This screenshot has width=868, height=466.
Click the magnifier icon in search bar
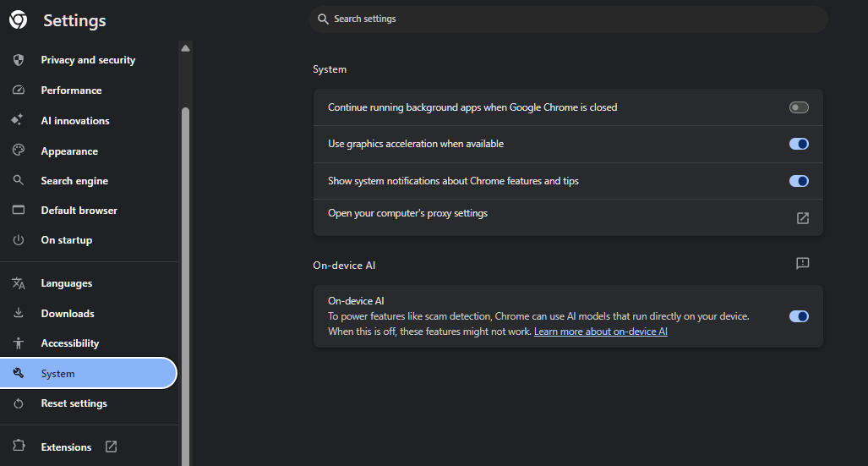[x=323, y=19]
